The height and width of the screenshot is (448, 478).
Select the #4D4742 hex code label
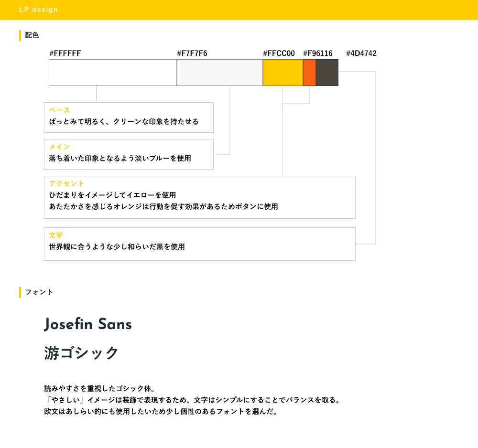[361, 53]
